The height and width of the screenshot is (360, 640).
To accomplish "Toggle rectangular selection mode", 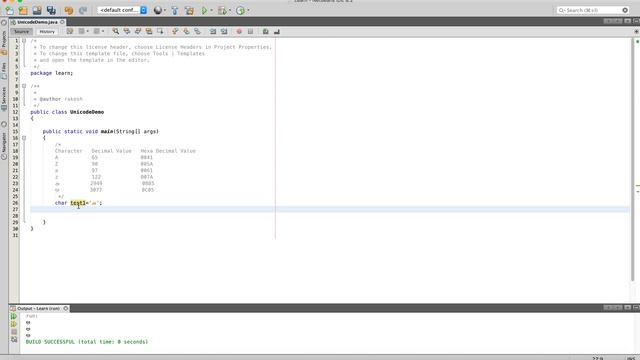I will pos(160,31).
